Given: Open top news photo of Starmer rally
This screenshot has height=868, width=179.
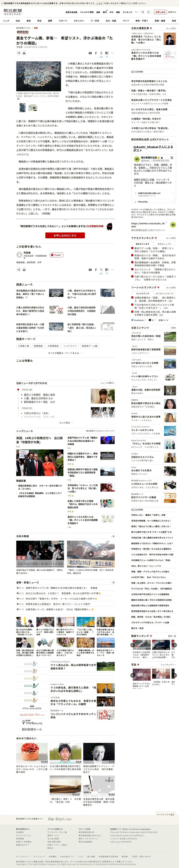Looking at the screenshot, I should click(40, 463).
